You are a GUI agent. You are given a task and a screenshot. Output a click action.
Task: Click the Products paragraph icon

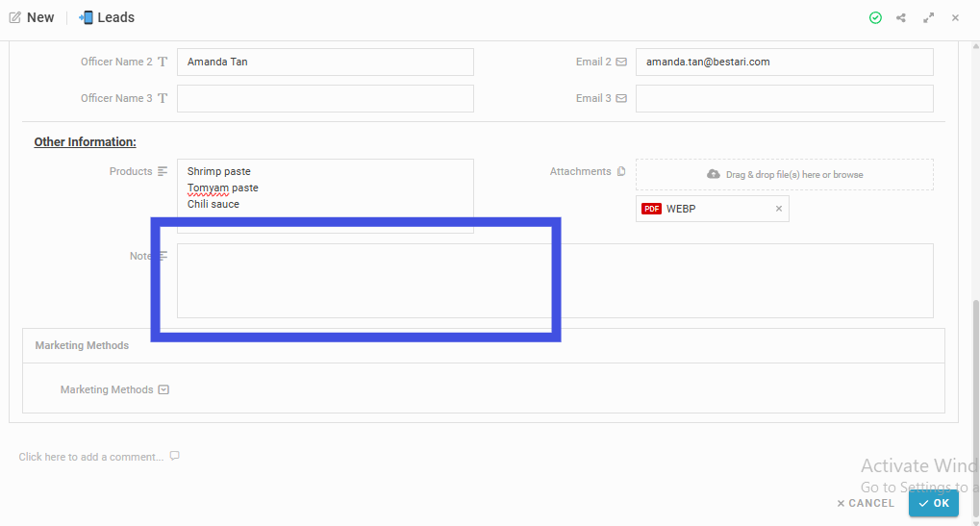(163, 171)
